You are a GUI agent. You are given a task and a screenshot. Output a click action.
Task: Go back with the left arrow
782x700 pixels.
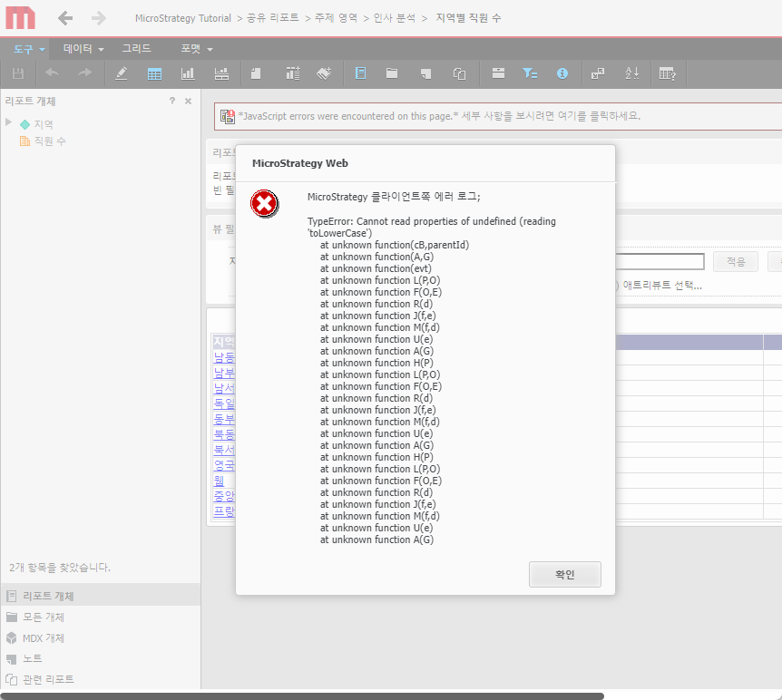click(65, 18)
